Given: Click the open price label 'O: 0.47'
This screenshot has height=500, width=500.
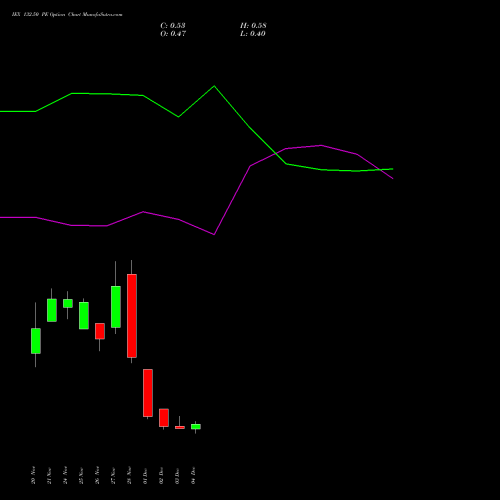Looking at the screenshot, I should [173, 34].
